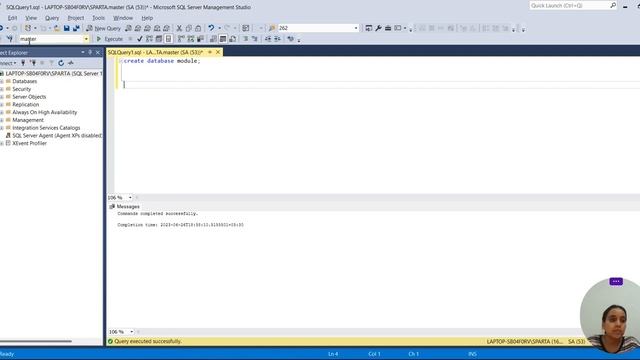The height and width of the screenshot is (360, 640).
Task: Select Results to Text mode
Action: [213, 39]
